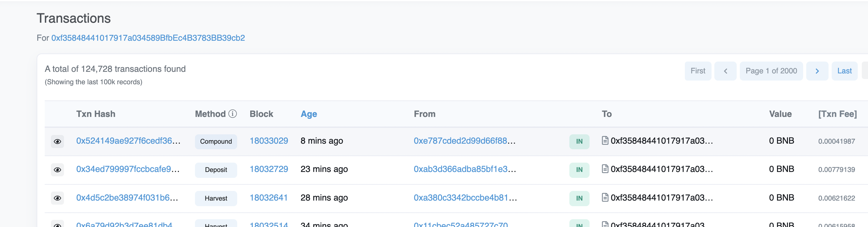Open address 0xf35848441017917a034589BfbEc4B3783BB39cb2 link
Image resolution: width=868 pixels, height=227 pixels.
(x=148, y=38)
